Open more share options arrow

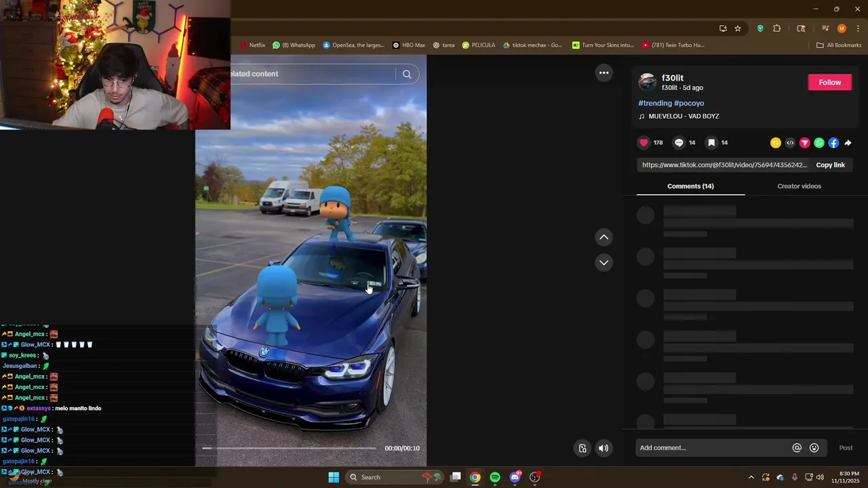click(848, 143)
